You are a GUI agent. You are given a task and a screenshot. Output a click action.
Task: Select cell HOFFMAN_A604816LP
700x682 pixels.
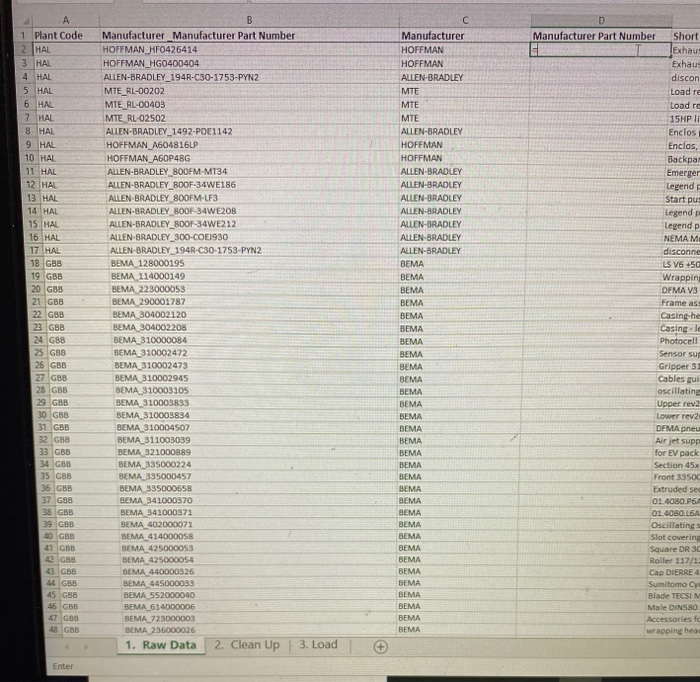pyautogui.click(x=251, y=145)
